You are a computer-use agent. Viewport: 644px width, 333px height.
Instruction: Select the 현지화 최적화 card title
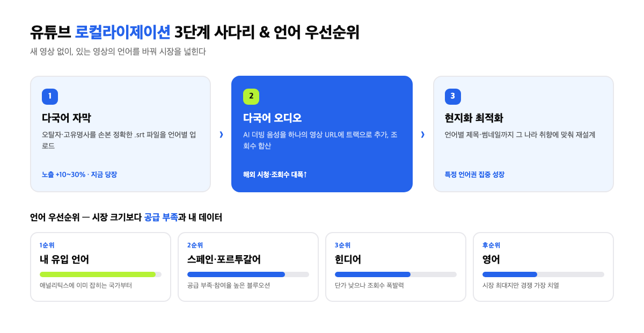[x=474, y=118]
